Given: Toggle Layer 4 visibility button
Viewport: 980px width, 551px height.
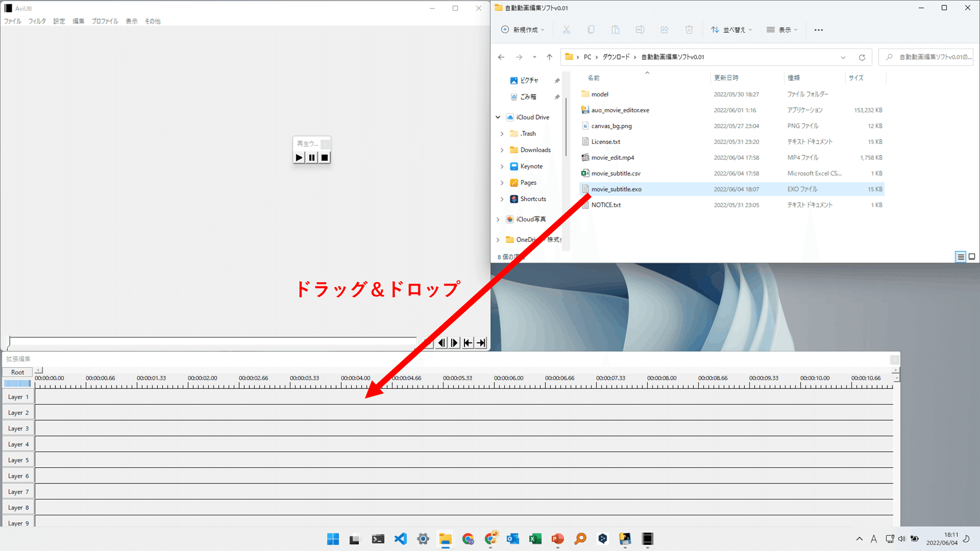Looking at the screenshot, I should (18, 444).
